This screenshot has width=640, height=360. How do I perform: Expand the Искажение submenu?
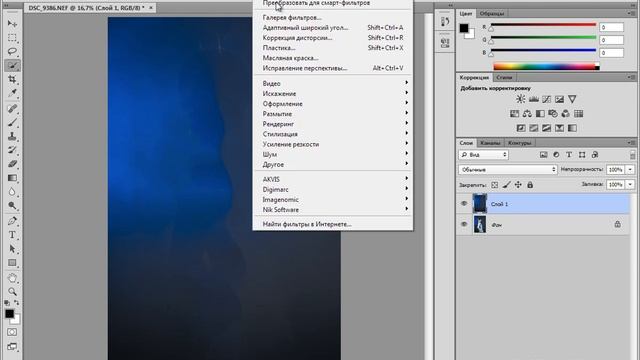point(333,93)
